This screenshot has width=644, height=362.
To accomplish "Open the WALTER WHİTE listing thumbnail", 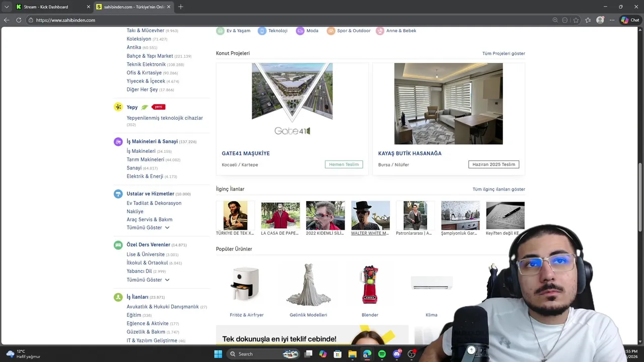I will 370,215.
